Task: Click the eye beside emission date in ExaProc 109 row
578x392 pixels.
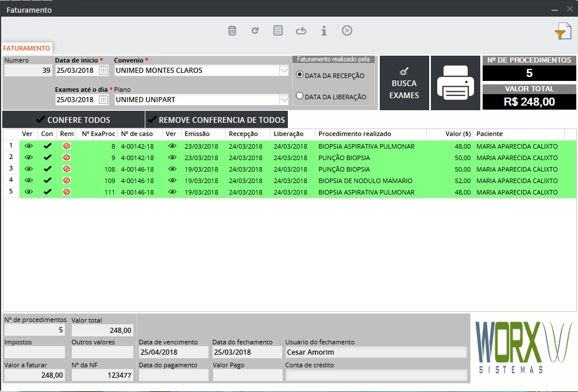Action: coord(172,180)
